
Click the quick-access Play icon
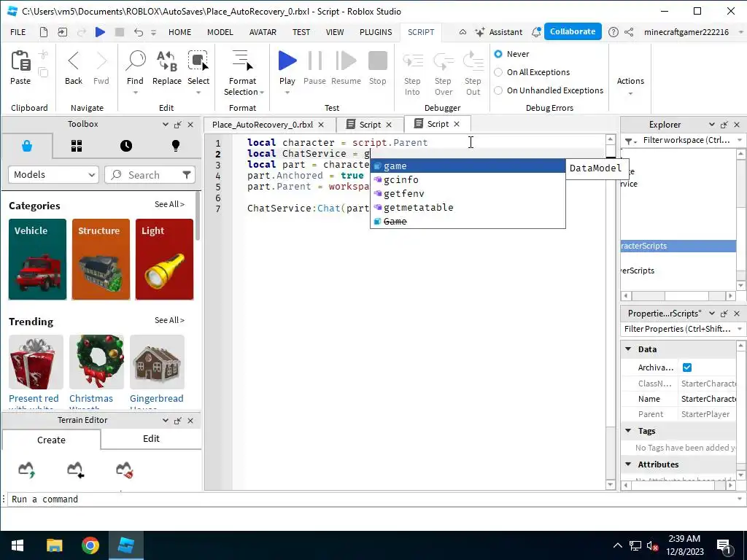click(100, 32)
